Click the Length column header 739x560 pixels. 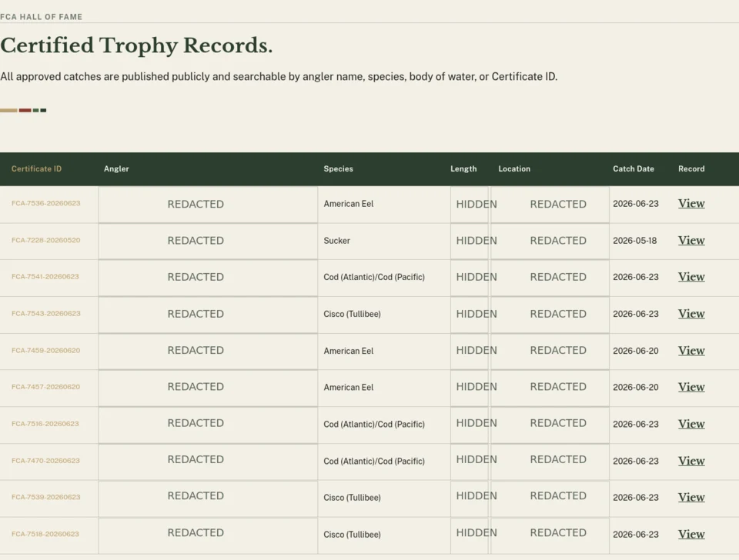[x=463, y=168]
